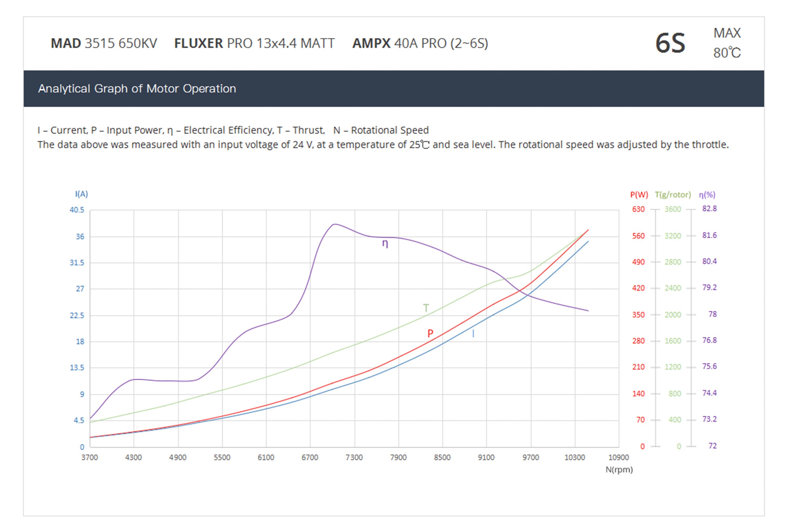Click the large 6S battery label

pos(670,43)
